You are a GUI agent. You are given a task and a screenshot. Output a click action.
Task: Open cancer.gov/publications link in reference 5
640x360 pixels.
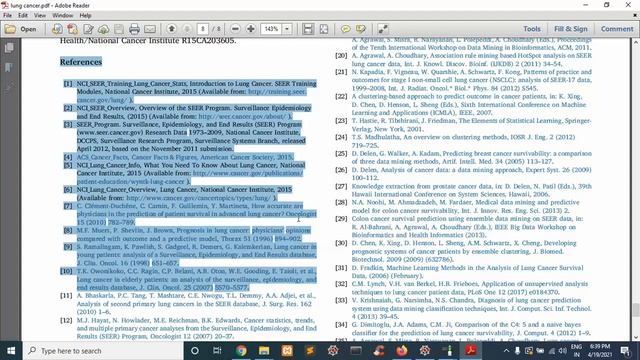(x=248, y=173)
